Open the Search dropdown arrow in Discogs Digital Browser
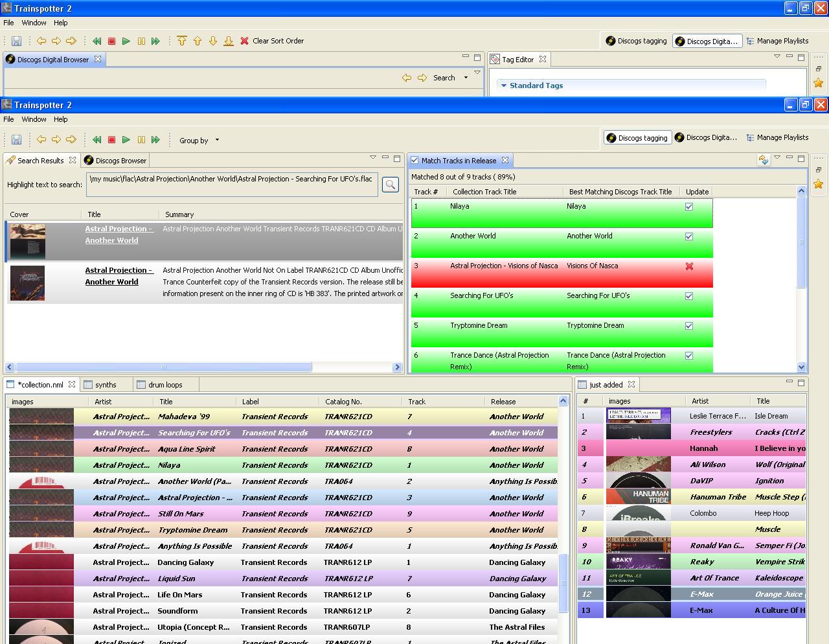 pyautogui.click(x=466, y=78)
